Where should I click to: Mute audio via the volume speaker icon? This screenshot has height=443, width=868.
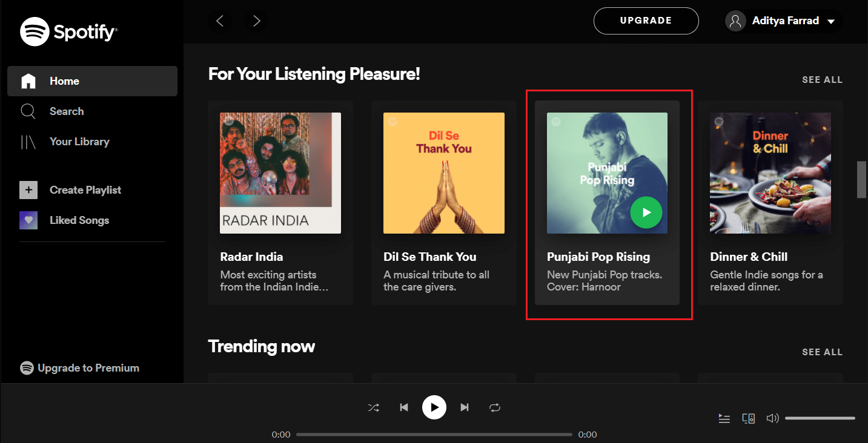[772, 418]
